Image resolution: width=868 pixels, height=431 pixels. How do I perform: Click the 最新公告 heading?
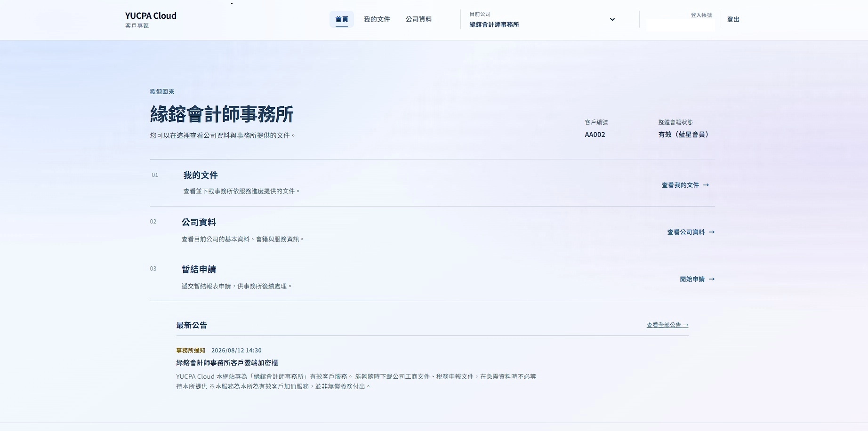(192, 325)
